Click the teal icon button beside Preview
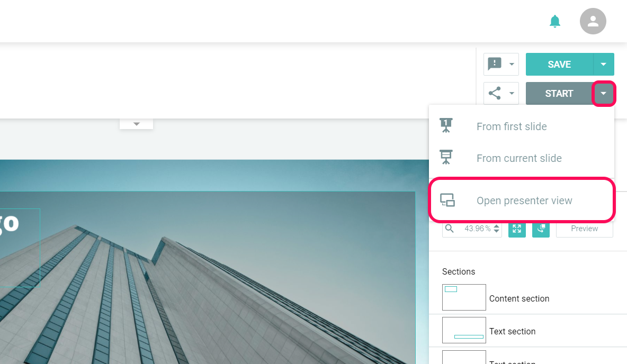Viewport: 627px width, 364px height. (541, 229)
